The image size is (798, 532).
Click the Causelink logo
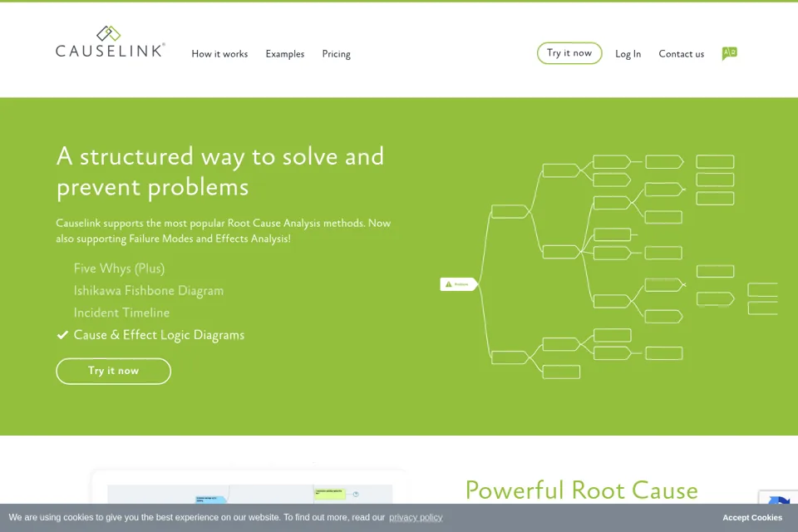[x=111, y=42]
